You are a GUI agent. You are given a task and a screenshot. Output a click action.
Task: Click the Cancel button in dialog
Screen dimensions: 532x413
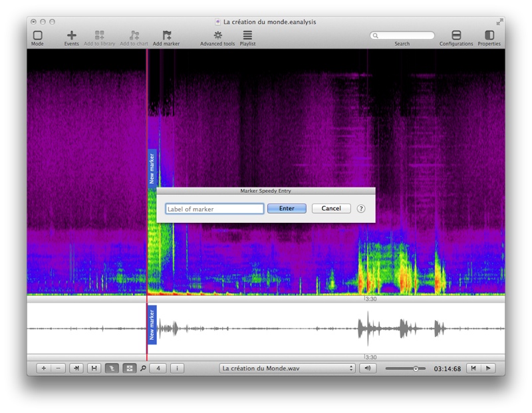(x=331, y=208)
